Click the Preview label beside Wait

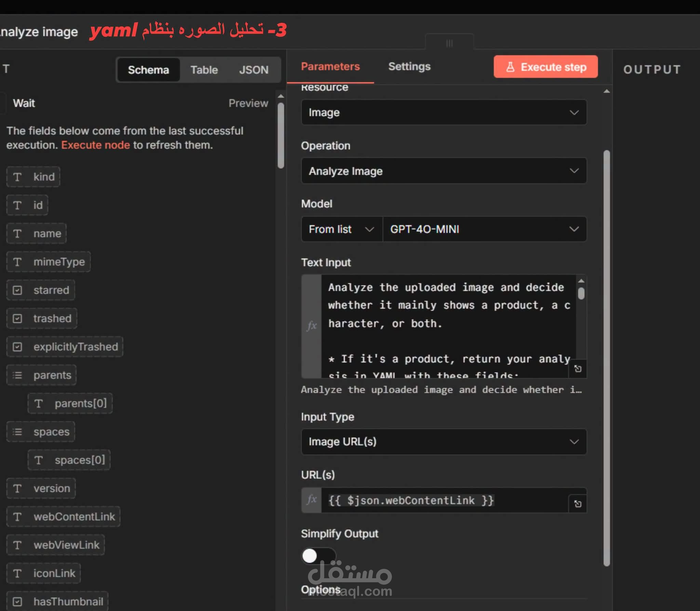248,103
